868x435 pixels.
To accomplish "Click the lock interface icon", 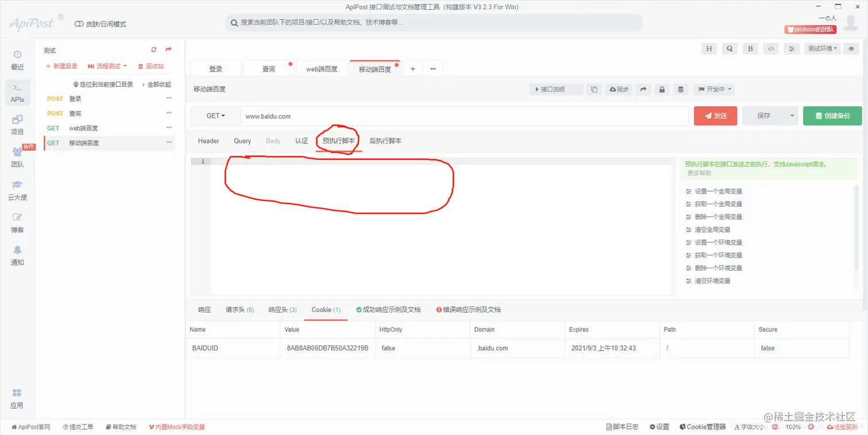I will [662, 90].
